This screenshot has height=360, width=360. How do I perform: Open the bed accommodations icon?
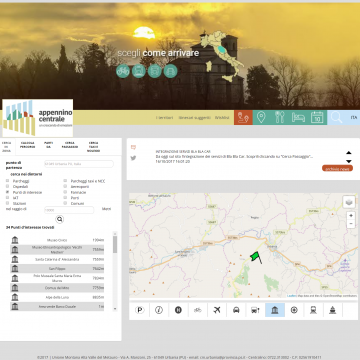pos(298,117)
